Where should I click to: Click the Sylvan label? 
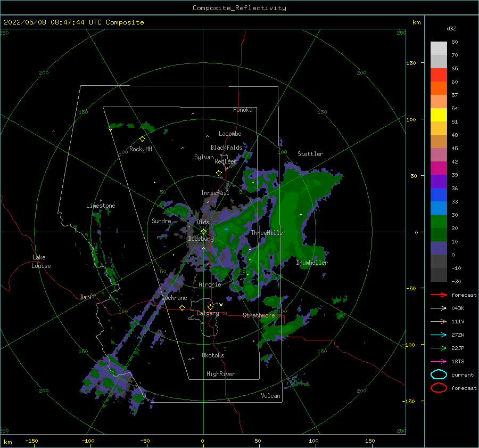(x=204, y=157)
